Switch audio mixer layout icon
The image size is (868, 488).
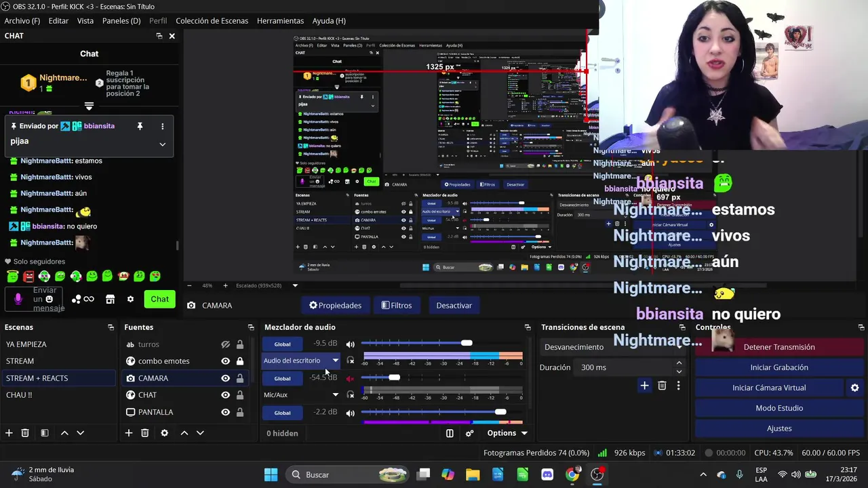point(450,433)
